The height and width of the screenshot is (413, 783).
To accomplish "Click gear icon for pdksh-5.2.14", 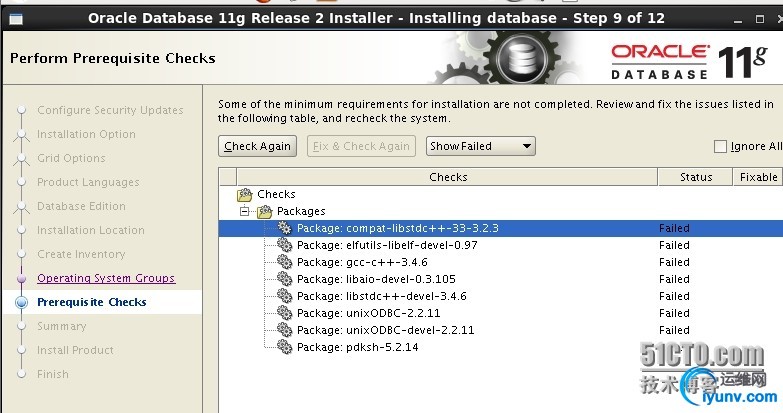I will pos(285,347).
